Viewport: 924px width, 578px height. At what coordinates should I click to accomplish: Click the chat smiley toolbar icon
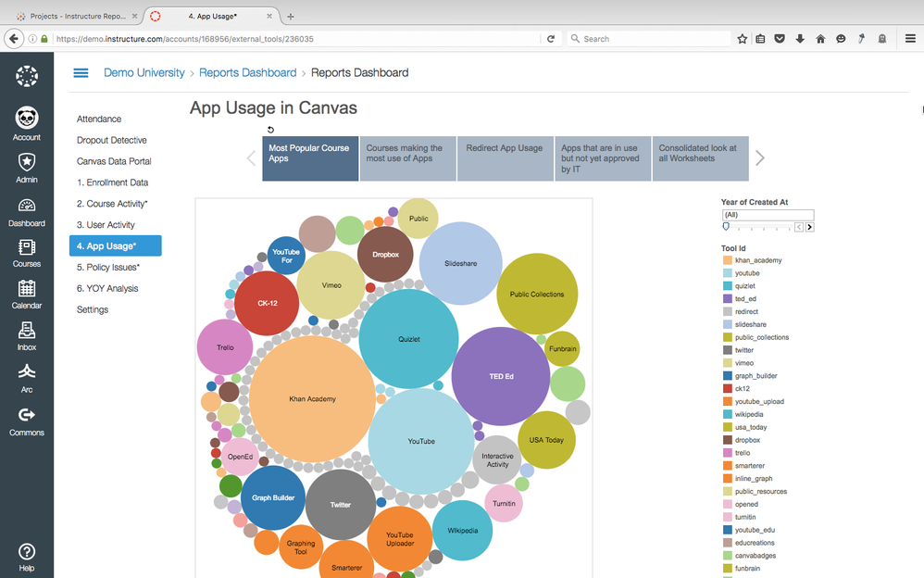[841, 39]
